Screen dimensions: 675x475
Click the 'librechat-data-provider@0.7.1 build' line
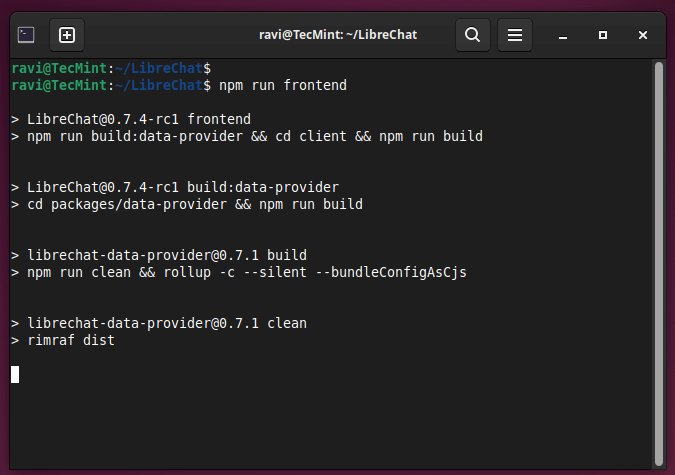point(159,255)
